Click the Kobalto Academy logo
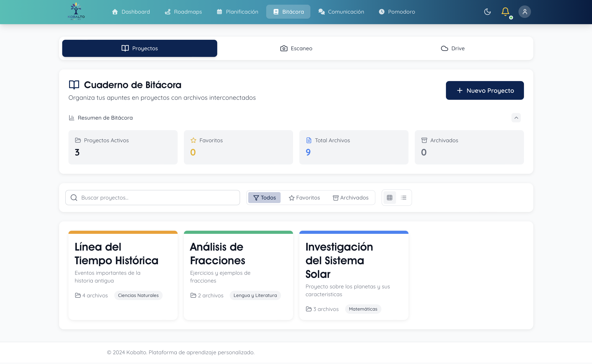Image resolution: width=592 pixels, height=364 pixels. (x=76, y=11)
